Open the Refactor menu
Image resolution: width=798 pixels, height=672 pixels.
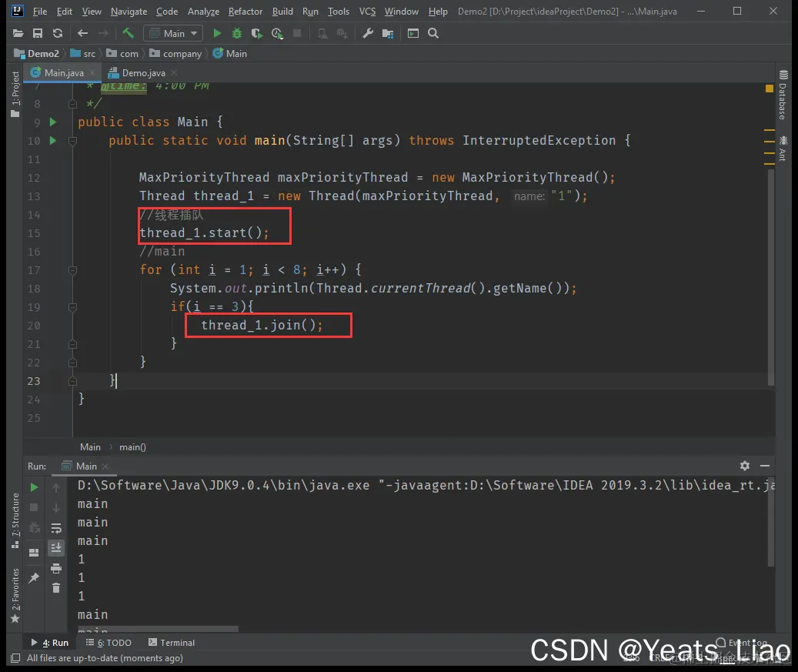coord(245,12)
